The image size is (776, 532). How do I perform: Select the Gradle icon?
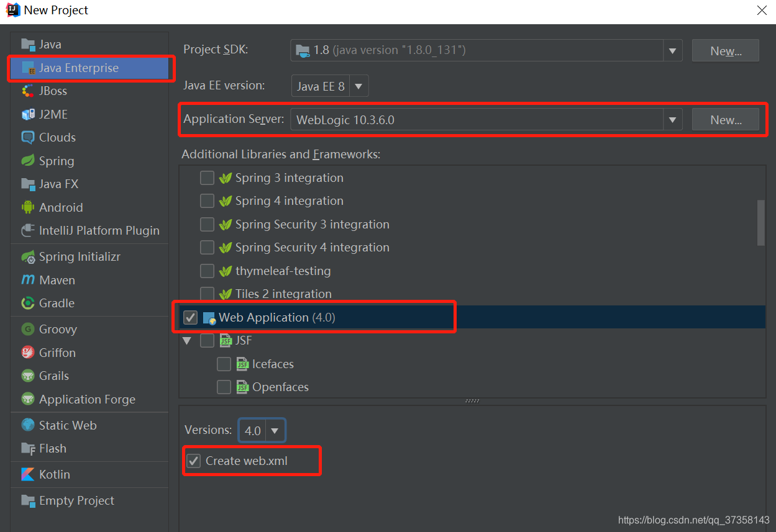tap(28, 303)
